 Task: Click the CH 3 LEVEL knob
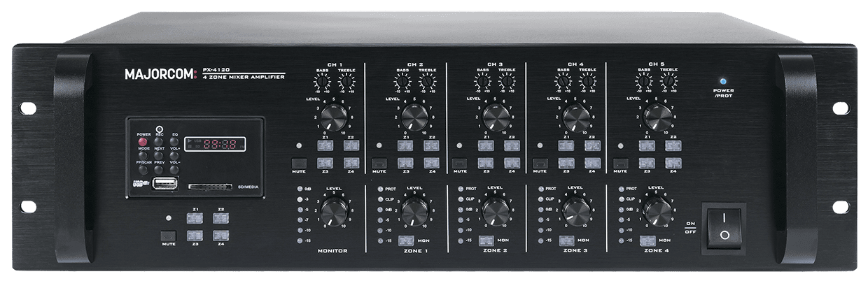coord(496,115)
